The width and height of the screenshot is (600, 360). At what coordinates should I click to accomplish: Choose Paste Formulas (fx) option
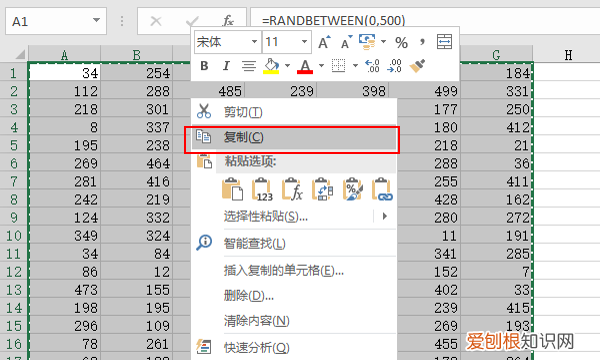coord(292,189)
